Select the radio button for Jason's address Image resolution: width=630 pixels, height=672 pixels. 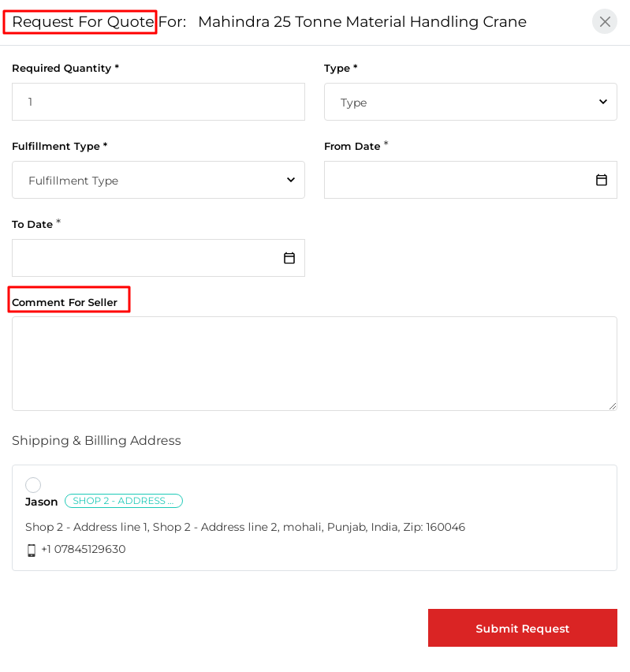click(33, 485)
